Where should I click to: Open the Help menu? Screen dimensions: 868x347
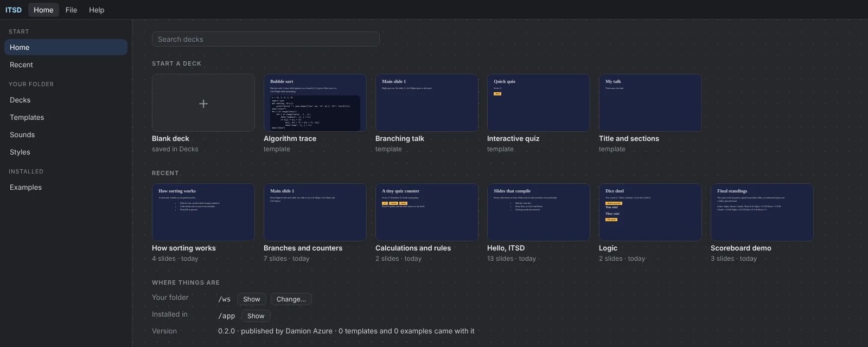point(97,10)
